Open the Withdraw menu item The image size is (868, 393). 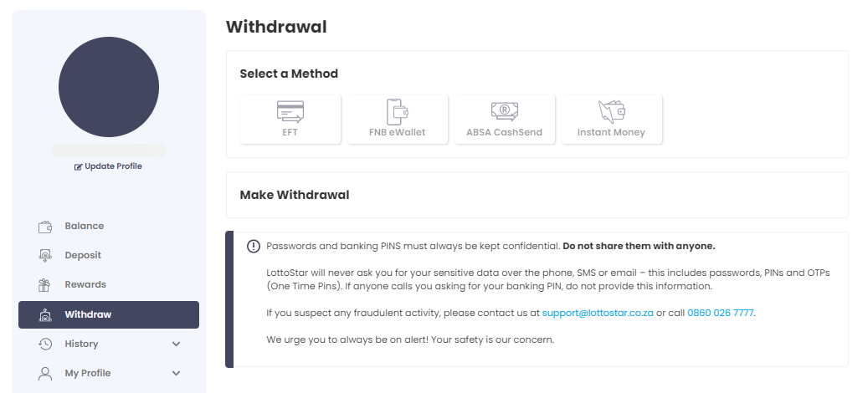[109, 314]
